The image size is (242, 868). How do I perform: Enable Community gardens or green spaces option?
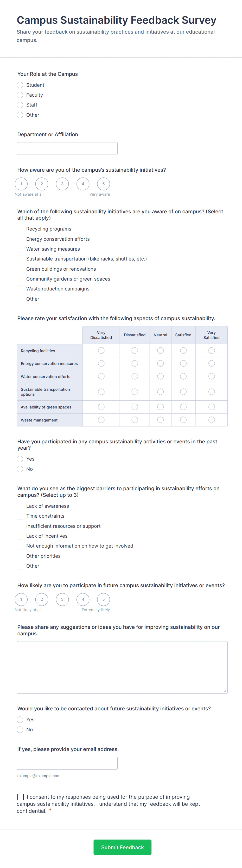[x=20, y=279]
